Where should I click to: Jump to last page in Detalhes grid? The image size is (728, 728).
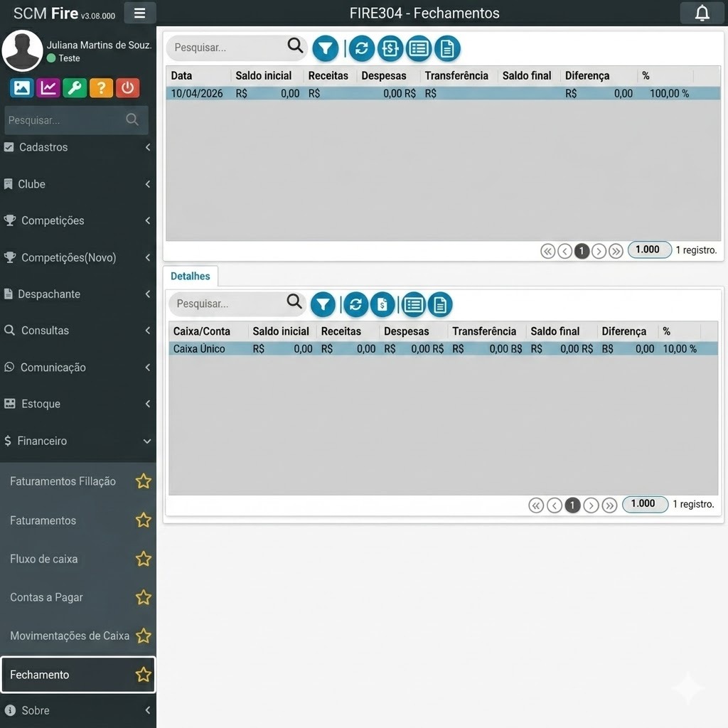click(x=609, y=505)
